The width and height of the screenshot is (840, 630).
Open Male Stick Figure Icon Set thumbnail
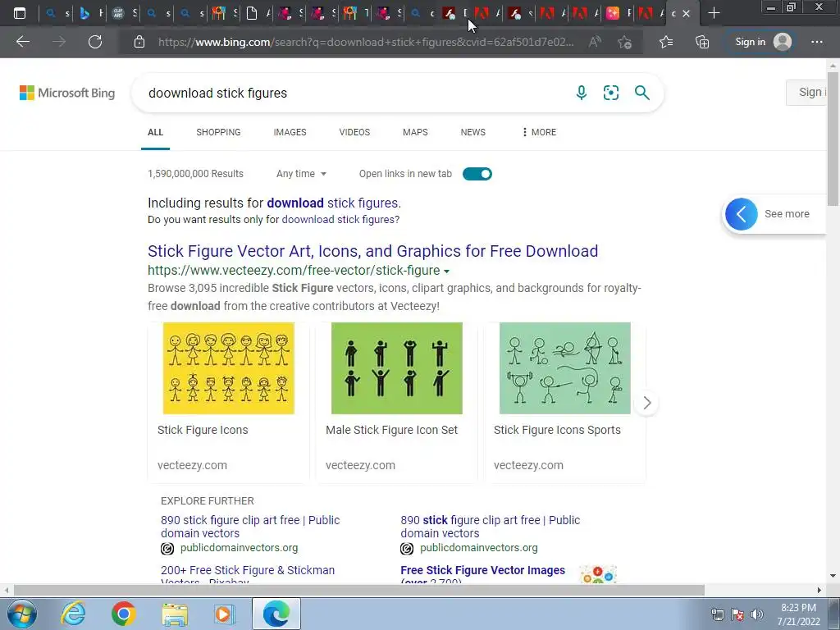point(397,368)
